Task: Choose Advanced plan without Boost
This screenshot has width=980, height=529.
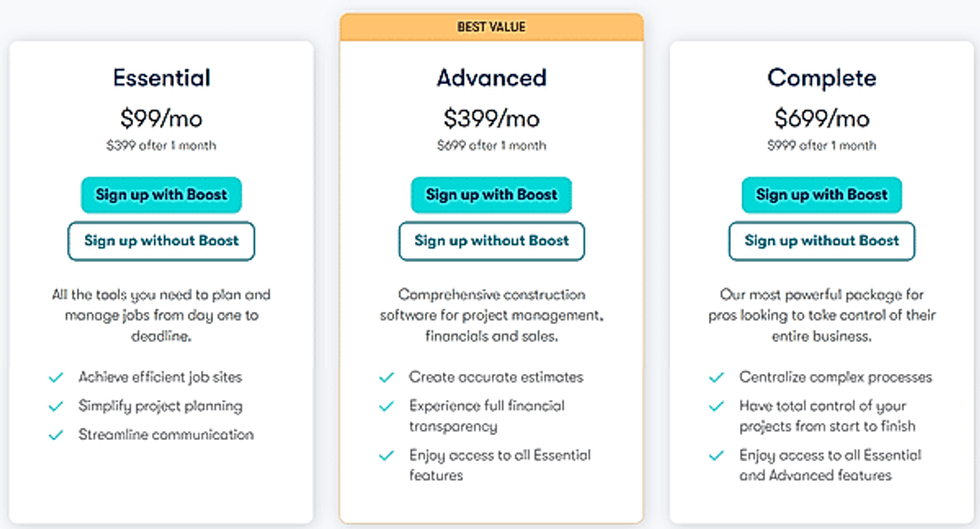Action: (492, 241)
